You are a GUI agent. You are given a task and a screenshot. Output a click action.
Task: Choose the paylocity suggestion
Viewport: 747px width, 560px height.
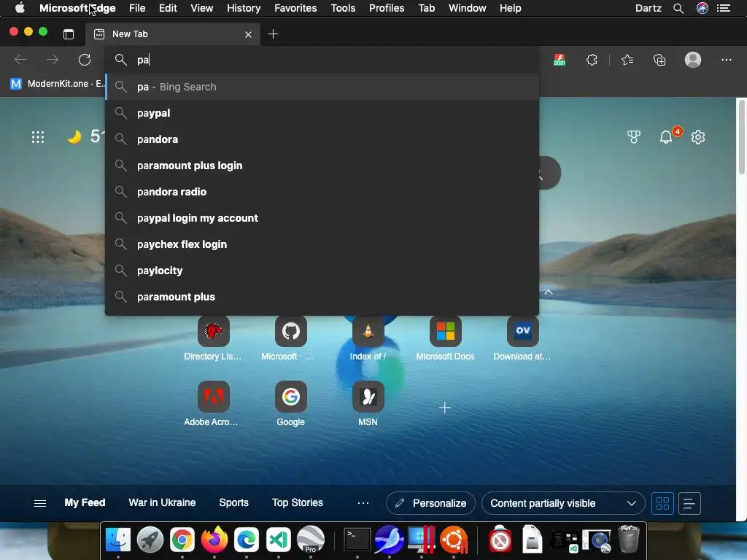[322, 271]
